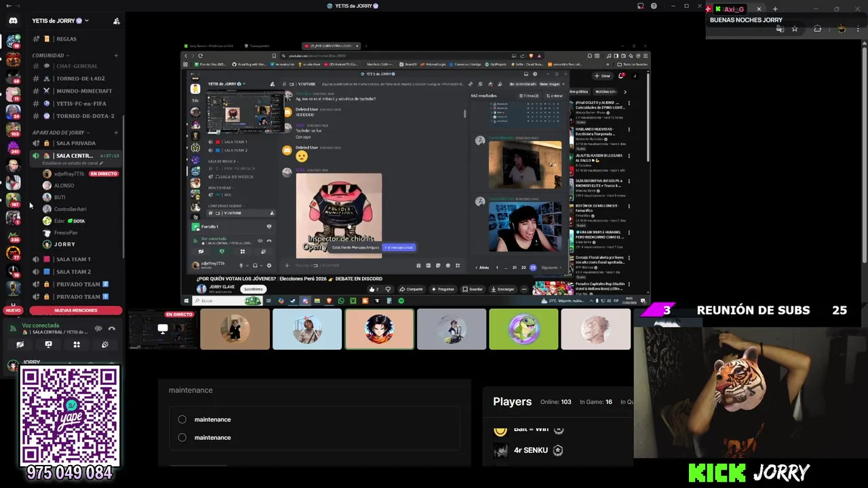This screenshot has height=488, width=868.
Task: Toggle the camera in the voice panel
Action: (x=20, y=344)
